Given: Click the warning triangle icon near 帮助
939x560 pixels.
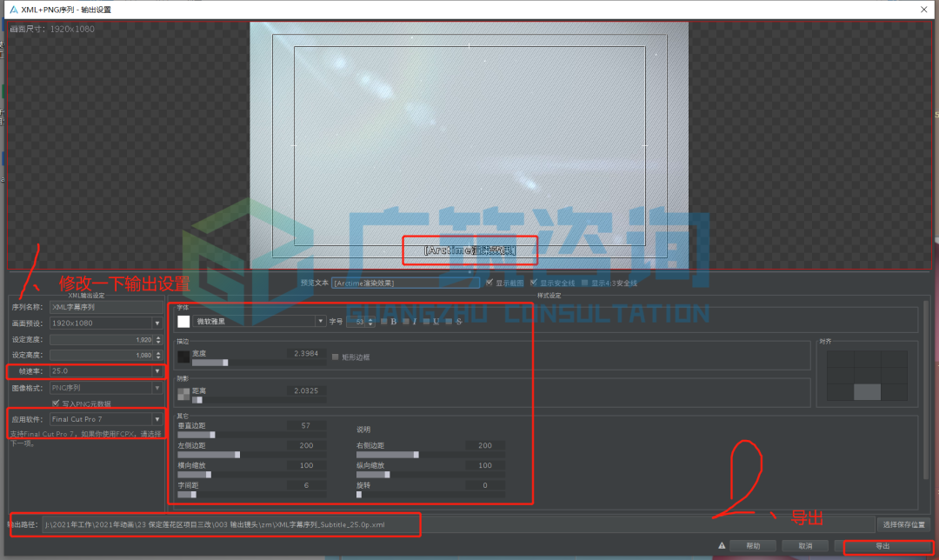Looking at the screenshot, I should point(722,545).
